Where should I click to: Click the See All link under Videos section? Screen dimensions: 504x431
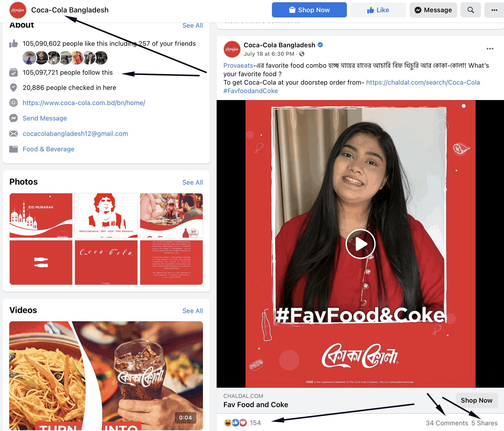click(x=192, y=310)
